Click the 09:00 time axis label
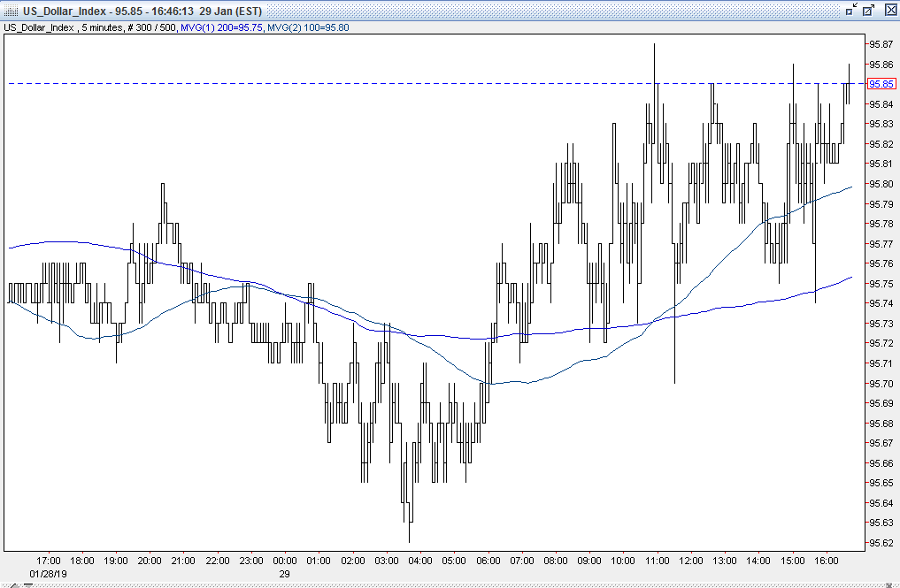Viewport: 900px width, 588px height. 589,561
